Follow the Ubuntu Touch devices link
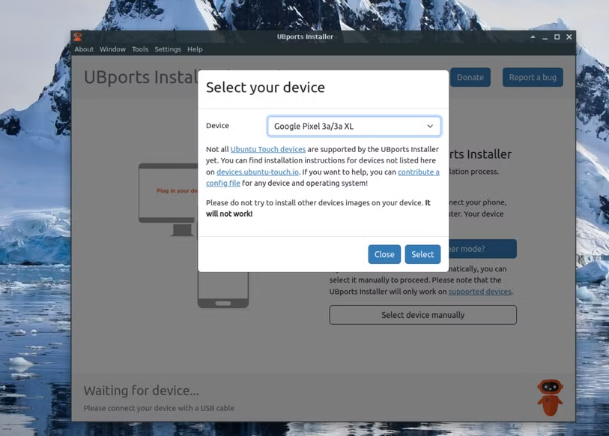 click(x=268, y=149)
